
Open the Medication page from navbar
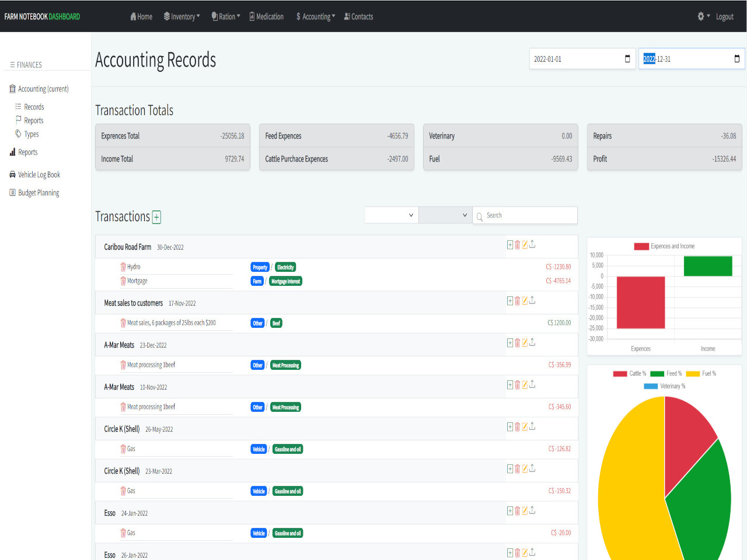click(267, 16)
